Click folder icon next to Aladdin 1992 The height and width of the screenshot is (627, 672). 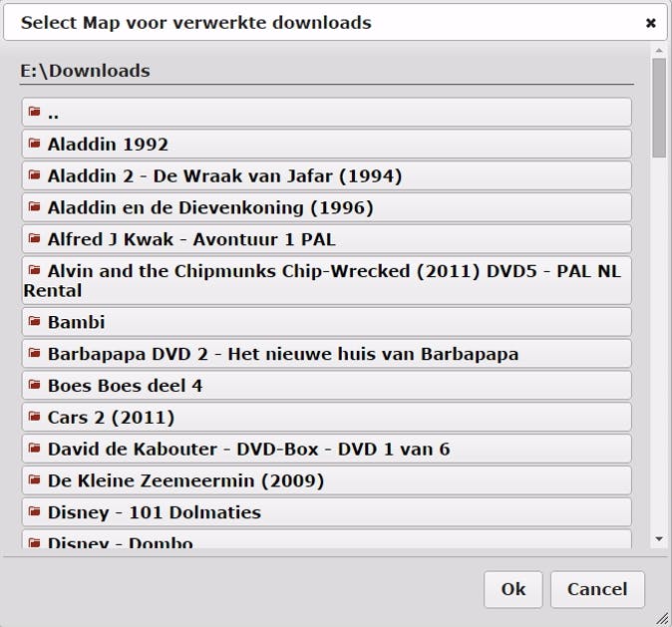34,144
